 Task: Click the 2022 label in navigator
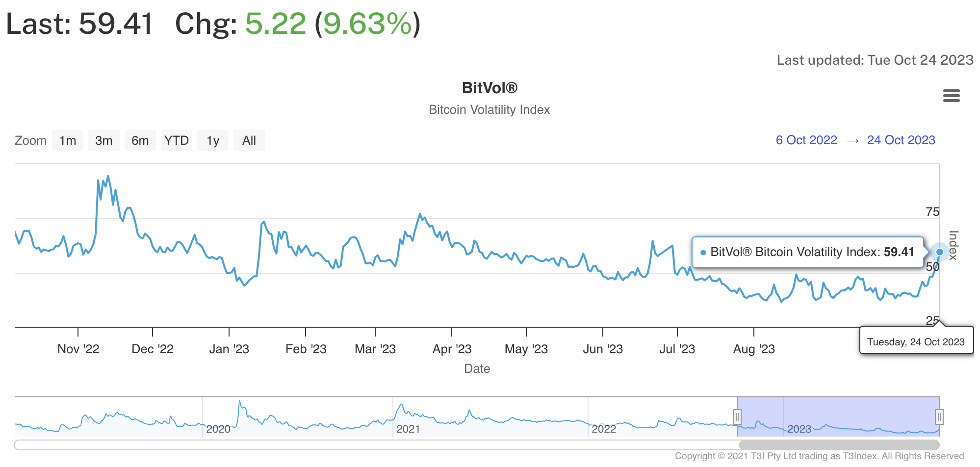click(x=604, y=429)
